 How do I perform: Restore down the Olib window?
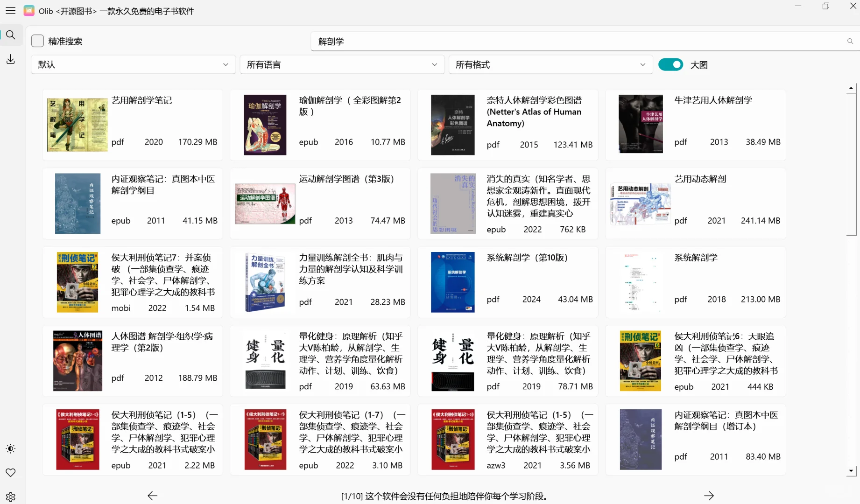825,6
